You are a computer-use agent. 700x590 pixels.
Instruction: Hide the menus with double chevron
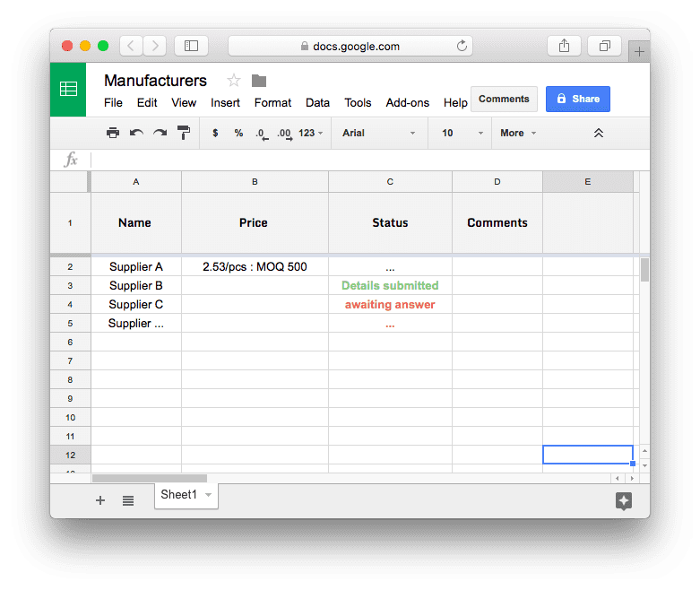pyautogui.click(x=598, y=133)
